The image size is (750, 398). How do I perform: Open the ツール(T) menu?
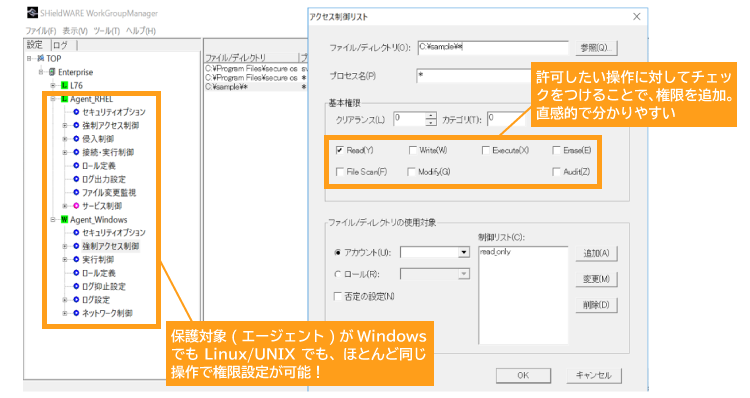[x=107, y=31]
